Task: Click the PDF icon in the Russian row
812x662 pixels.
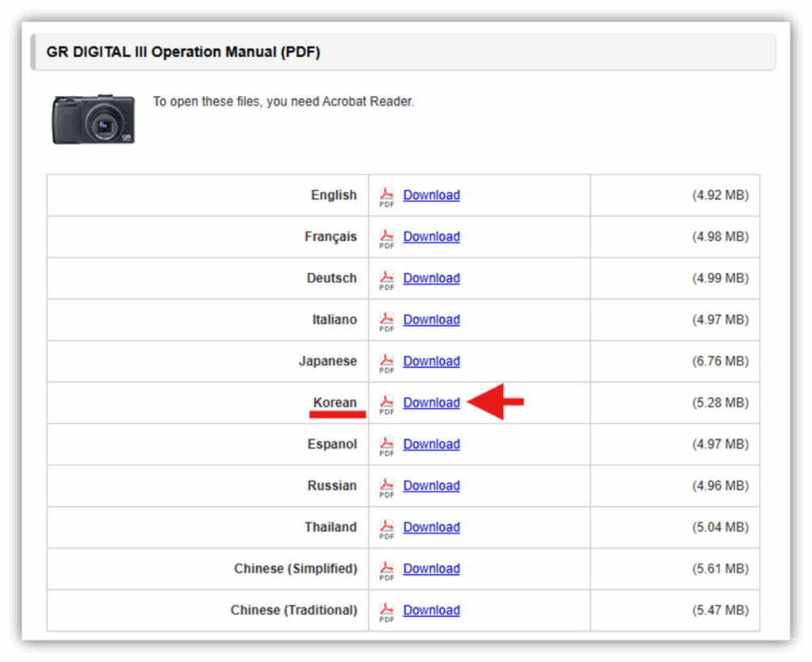Action: (387, 486)
